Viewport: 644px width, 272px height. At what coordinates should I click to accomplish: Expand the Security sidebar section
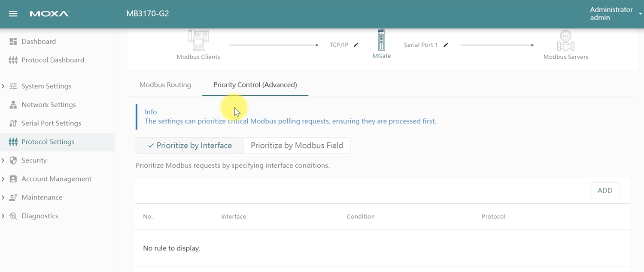point(34,160)
